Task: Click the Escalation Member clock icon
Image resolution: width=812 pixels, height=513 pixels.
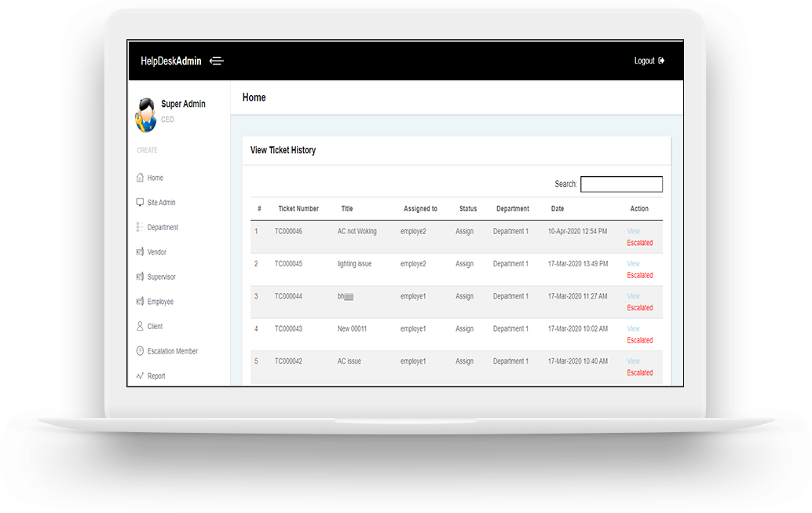Action: click(140, 351)
